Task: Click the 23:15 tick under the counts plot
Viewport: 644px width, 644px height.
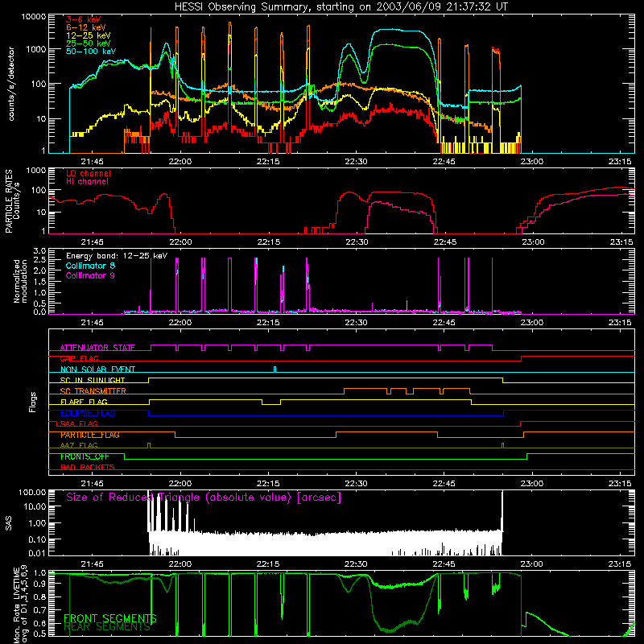Action: (x=620, y=162)
